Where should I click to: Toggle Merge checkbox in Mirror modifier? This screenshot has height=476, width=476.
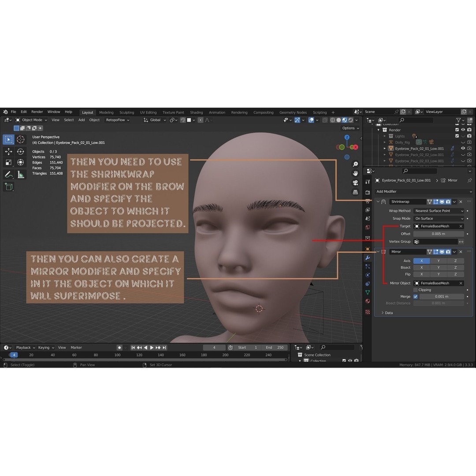[x=416, y=297]
